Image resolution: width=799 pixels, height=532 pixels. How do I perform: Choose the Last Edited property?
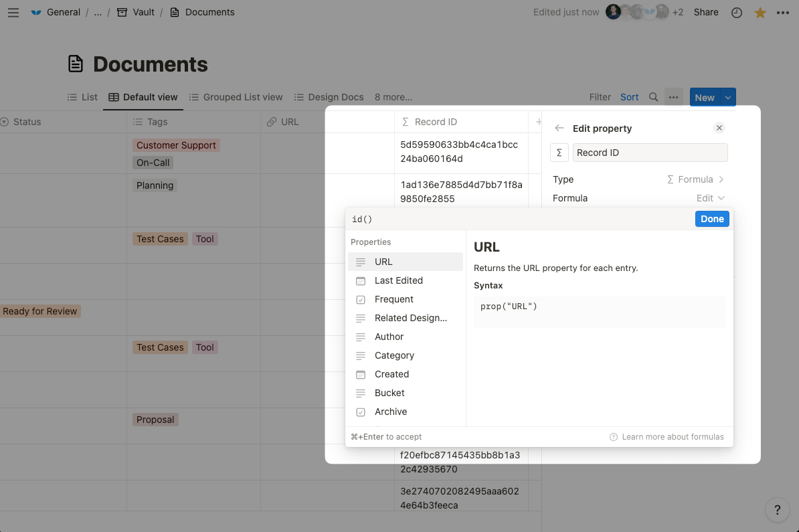click(x=398, y=280)
